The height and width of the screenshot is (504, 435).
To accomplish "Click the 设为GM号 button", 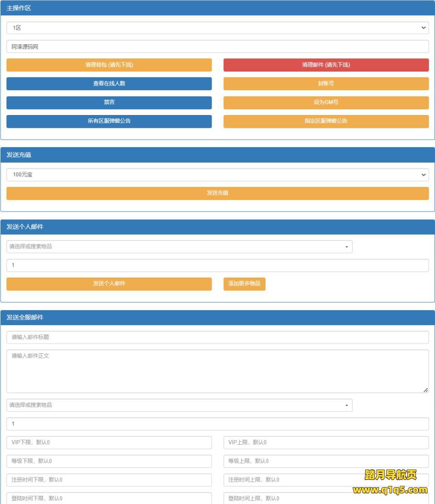I will [x=326, y=103].
